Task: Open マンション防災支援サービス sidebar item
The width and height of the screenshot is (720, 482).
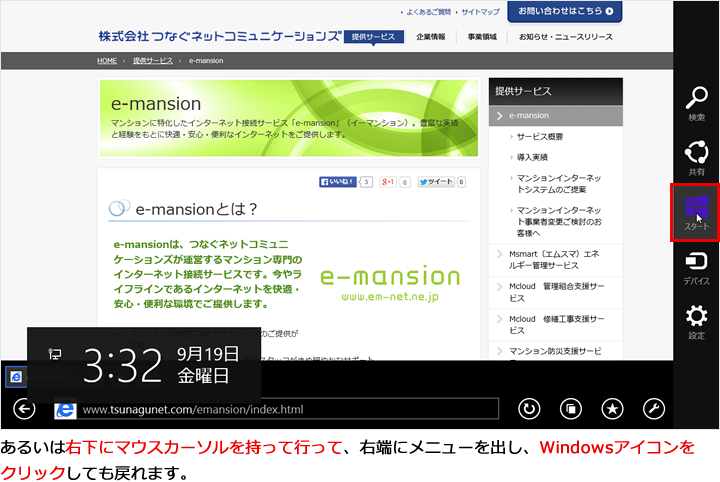Action: point(556,351)
